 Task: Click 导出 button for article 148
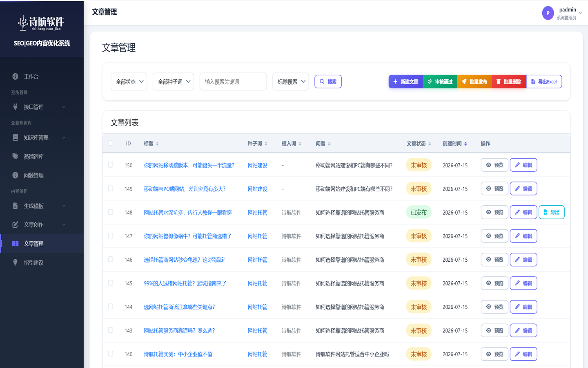coord(552,212)
